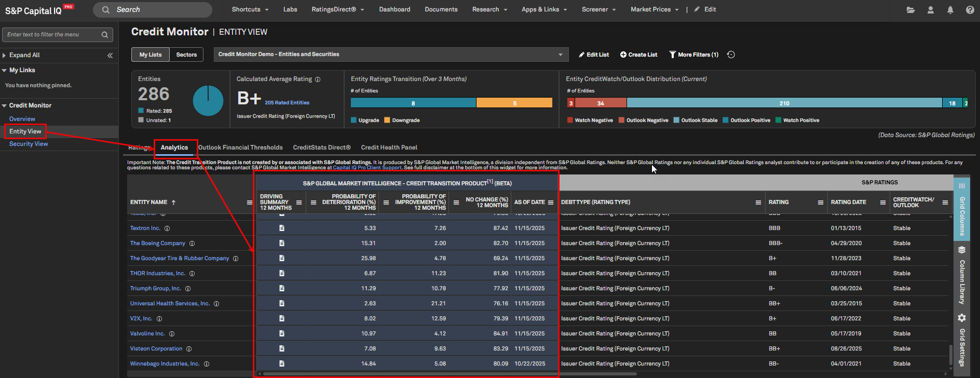This screenshot has width=980, height=378.
Task: Open driving summary document for Textron Inc.
Action: tap(282, 228)
